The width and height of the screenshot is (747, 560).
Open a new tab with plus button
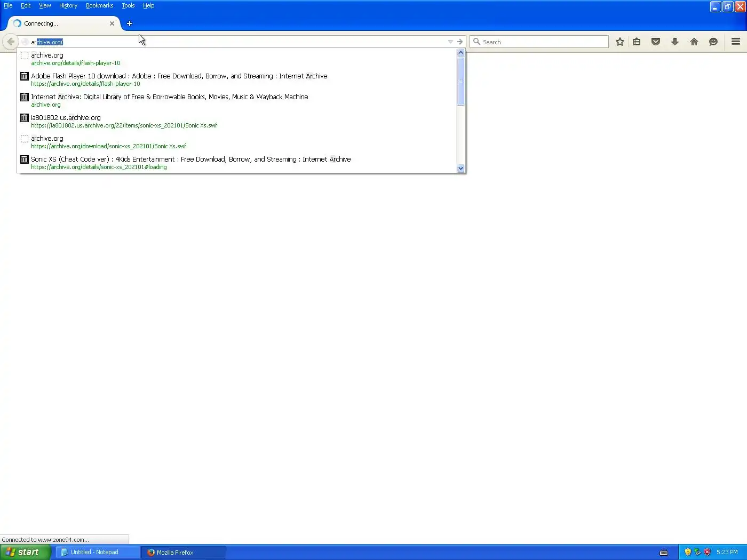tap(130, 23)
